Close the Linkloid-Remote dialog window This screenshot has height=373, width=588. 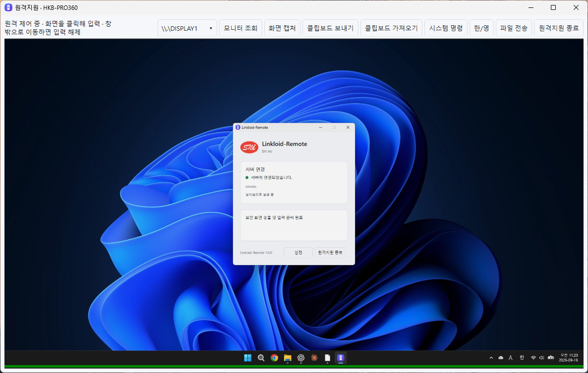[348, 127]
